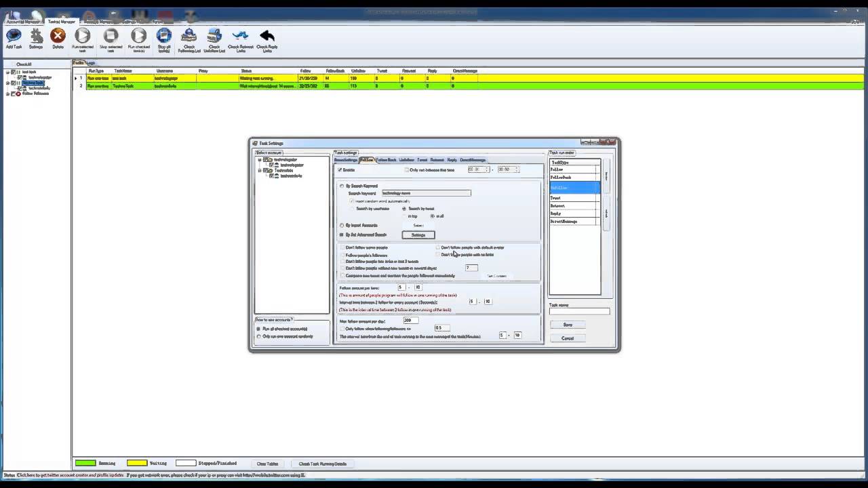
Task: Select DirectMessage in the Task run order list
Action: click(x=574, y=222)
